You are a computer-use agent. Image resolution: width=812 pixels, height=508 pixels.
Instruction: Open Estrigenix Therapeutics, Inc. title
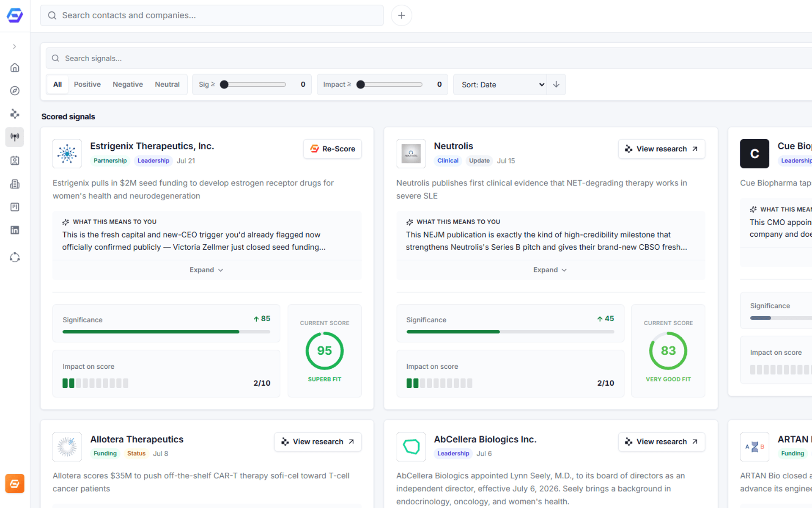click(152, 146)
